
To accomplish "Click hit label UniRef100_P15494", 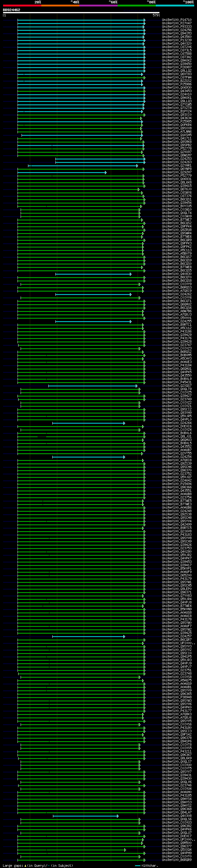I will pyautogui.click(x=176, y=484).
